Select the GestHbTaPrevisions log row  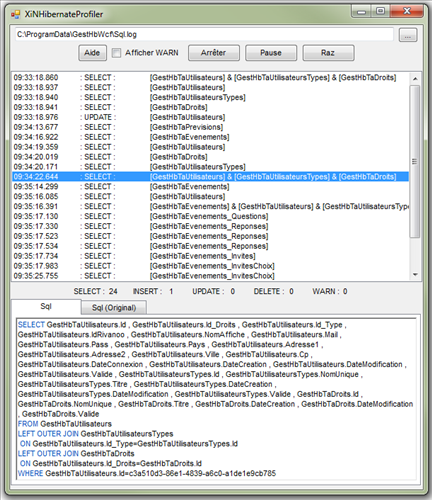tap(210, 127)
